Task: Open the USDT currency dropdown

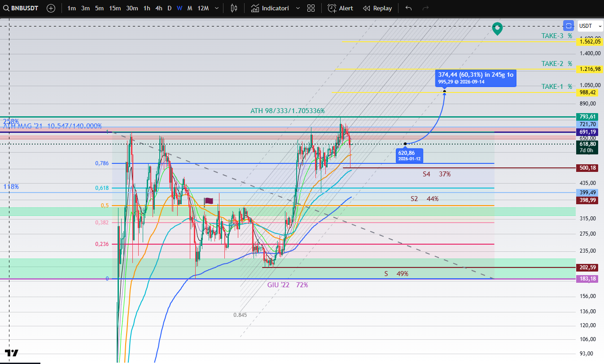Action: 590,26
